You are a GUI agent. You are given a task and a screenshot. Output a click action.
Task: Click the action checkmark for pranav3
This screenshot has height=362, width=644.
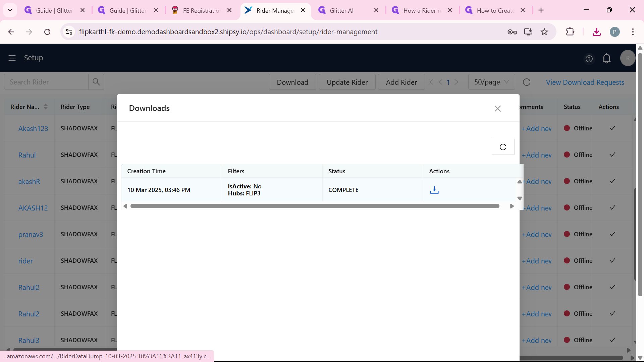612,234
